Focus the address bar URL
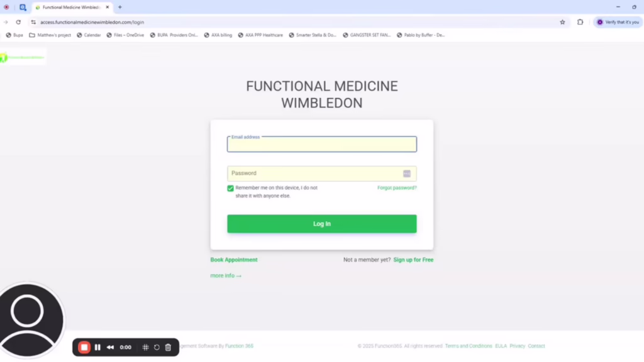 click(92, 22)
